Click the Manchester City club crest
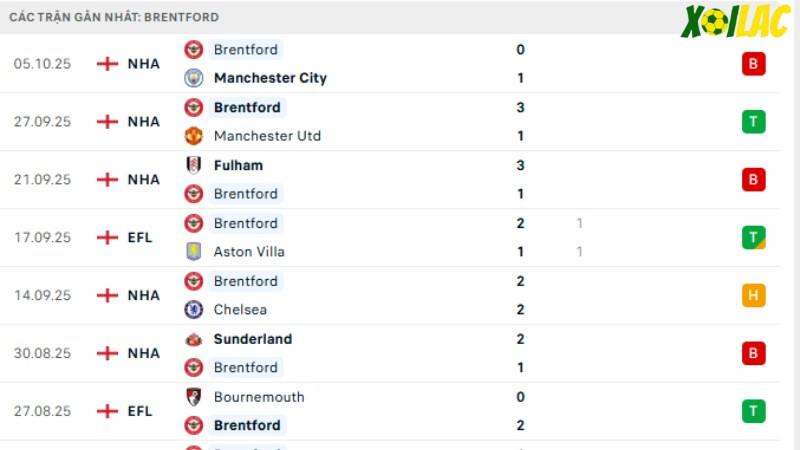This screenshot has height=450, width=800. 193,78
